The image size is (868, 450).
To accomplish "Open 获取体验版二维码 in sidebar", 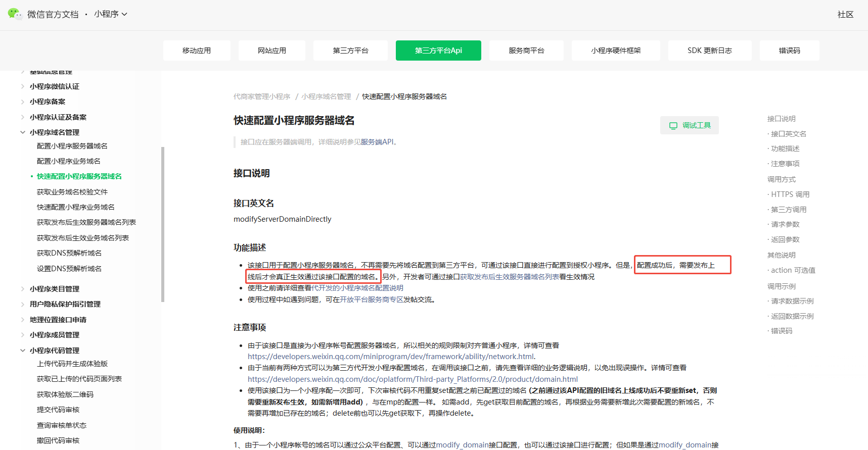I will point(65,394).
